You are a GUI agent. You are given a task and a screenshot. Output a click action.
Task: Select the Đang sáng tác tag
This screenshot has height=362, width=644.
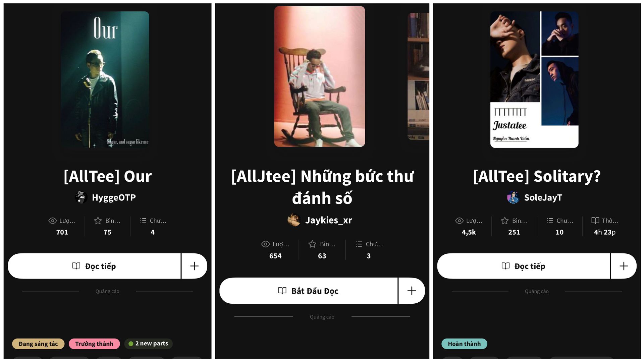38,344
